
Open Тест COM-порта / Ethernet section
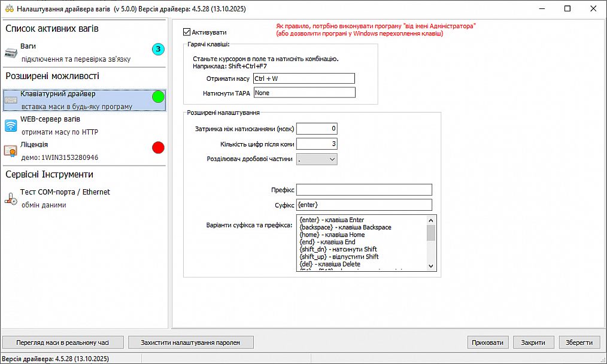pos(65,192)
